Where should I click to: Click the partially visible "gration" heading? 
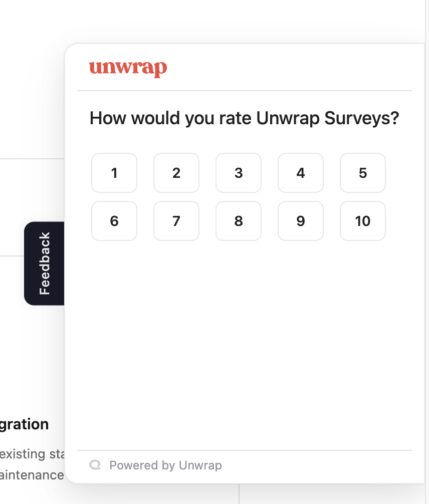click(25, 424)
